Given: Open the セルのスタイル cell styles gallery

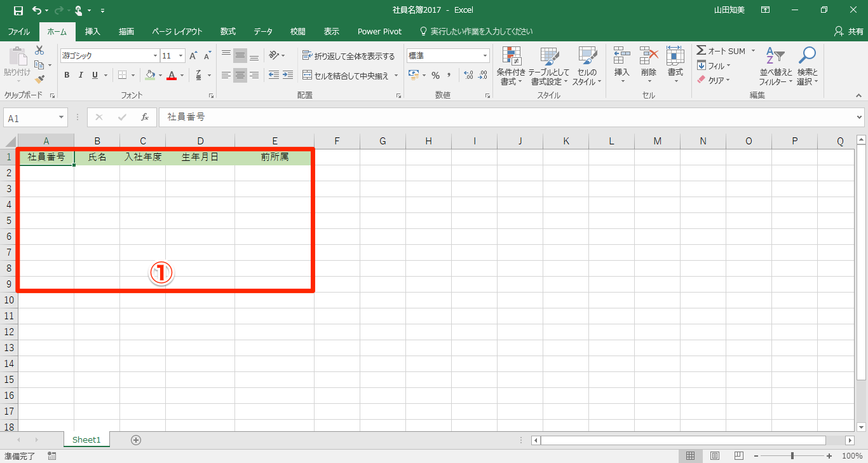Looking at the screenshot, I should pyautogui.click(x=587, y=66).
